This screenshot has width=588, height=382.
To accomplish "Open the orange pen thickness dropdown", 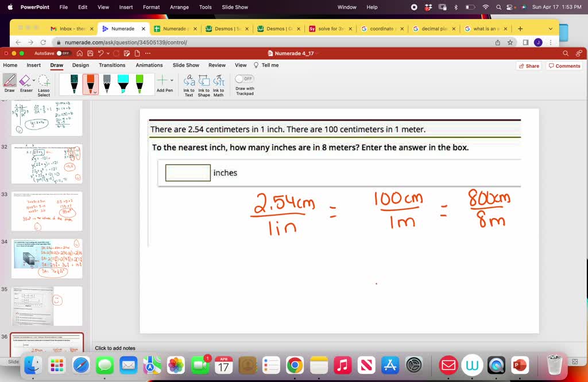I will [95, 92].
